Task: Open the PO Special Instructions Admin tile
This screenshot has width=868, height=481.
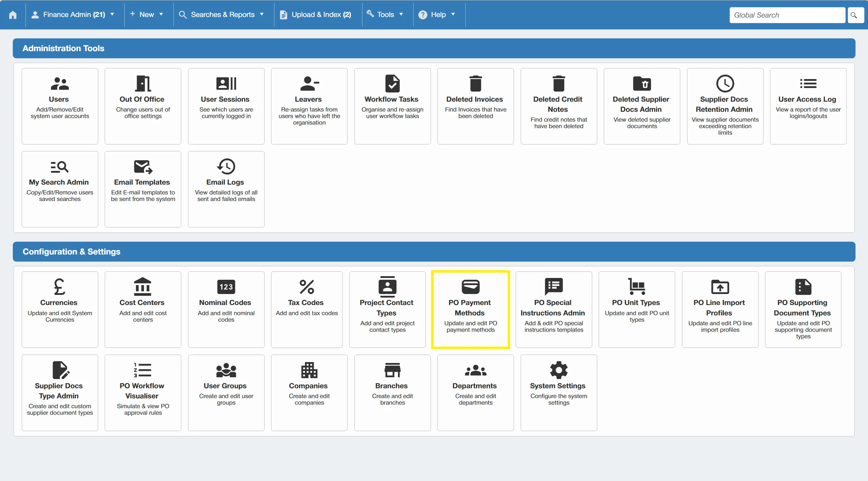Action: pos(553,309)
